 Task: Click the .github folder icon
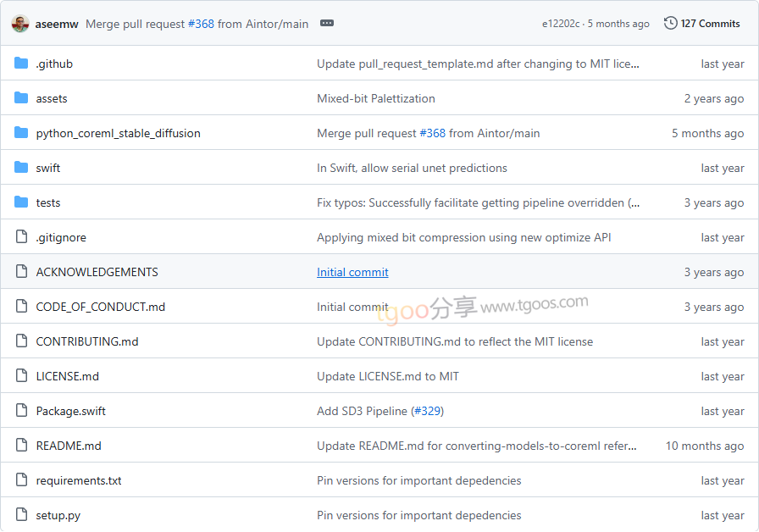[x=21, y=64]
